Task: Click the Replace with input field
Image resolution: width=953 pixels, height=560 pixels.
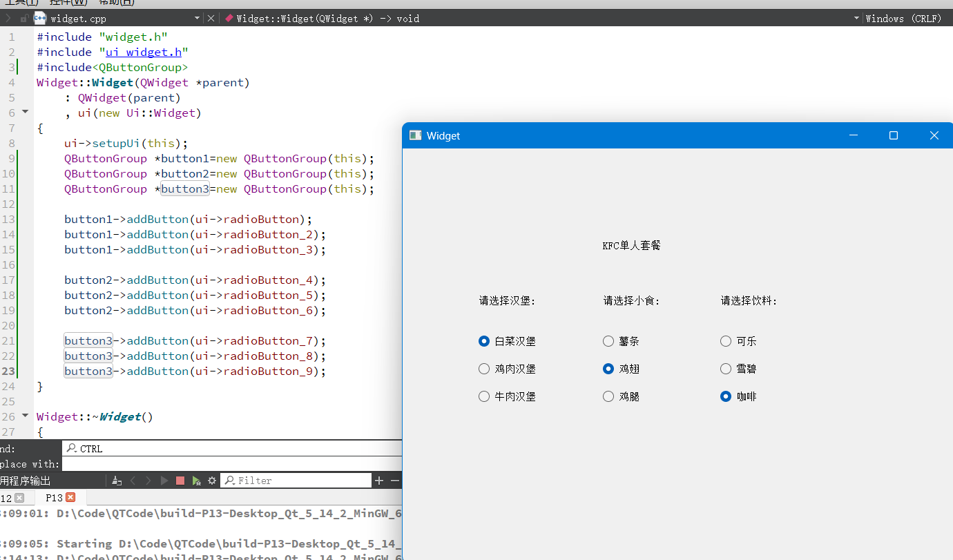Action: tap(232, 464)
